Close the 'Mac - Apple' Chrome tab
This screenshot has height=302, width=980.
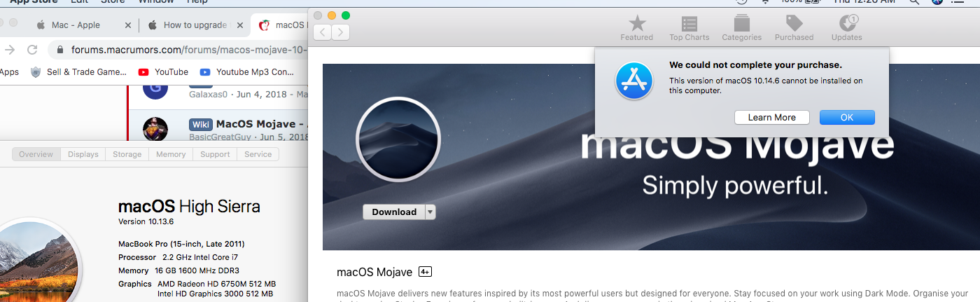click(x=127, y=25)
